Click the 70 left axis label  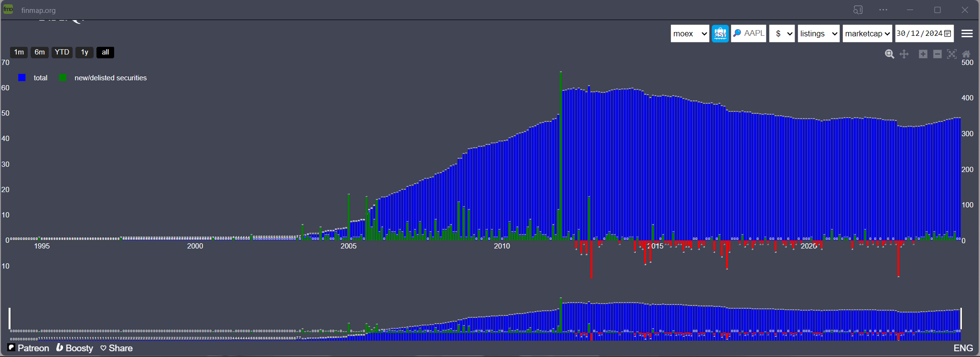point(6,63)
